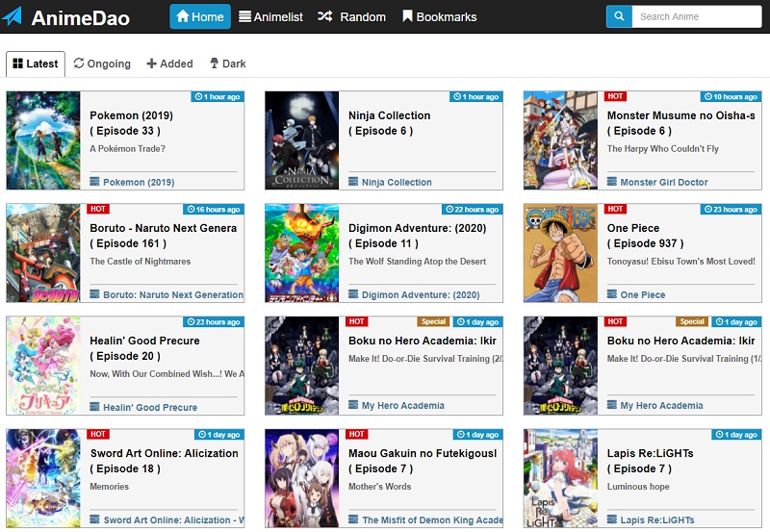The width and height of the screenshot is (770, 532).
Task: Open the Boruto poster thumbnail
Action: coord(43,253)
